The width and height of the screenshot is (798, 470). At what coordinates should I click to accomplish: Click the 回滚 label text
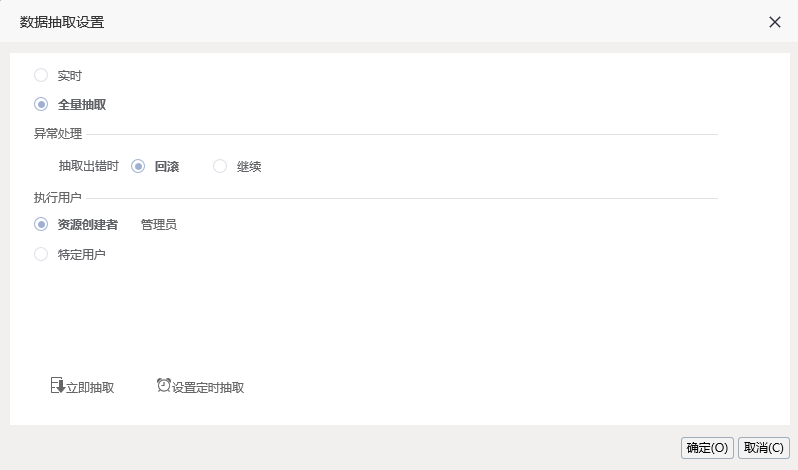pyautogui.click(x=167, y=167)
